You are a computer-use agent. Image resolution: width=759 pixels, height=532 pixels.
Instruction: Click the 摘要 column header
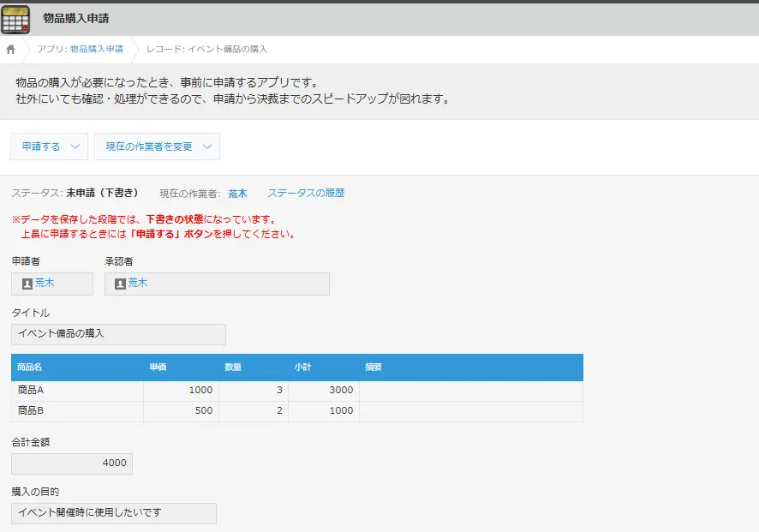click(x=374, y=368)
